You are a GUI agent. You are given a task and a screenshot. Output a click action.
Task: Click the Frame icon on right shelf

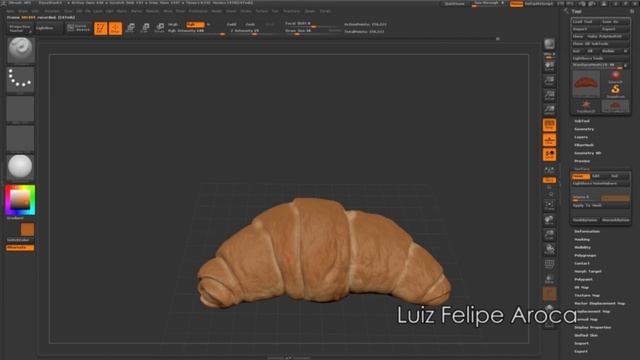[549, 205]
